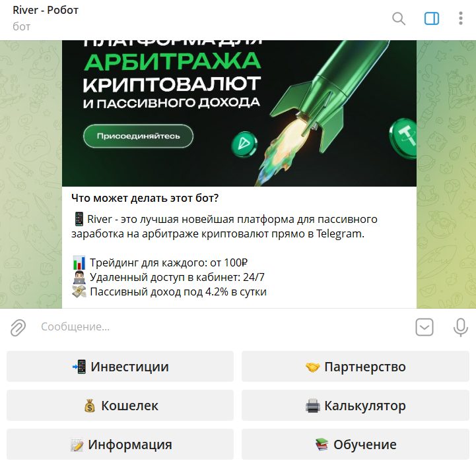
Task: Collapse the bot keyboard icon
Action: (424, 327)
